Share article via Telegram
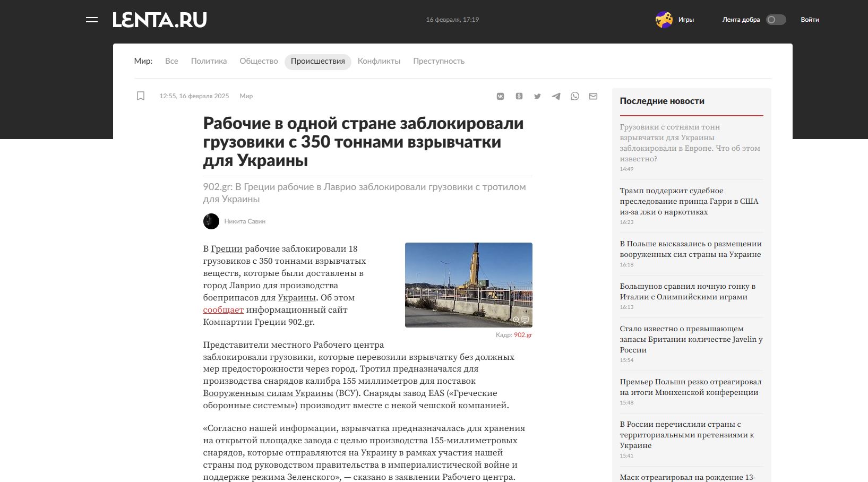Image resolution: width=868 pixels, height=482 pixels. click(556, 96)
